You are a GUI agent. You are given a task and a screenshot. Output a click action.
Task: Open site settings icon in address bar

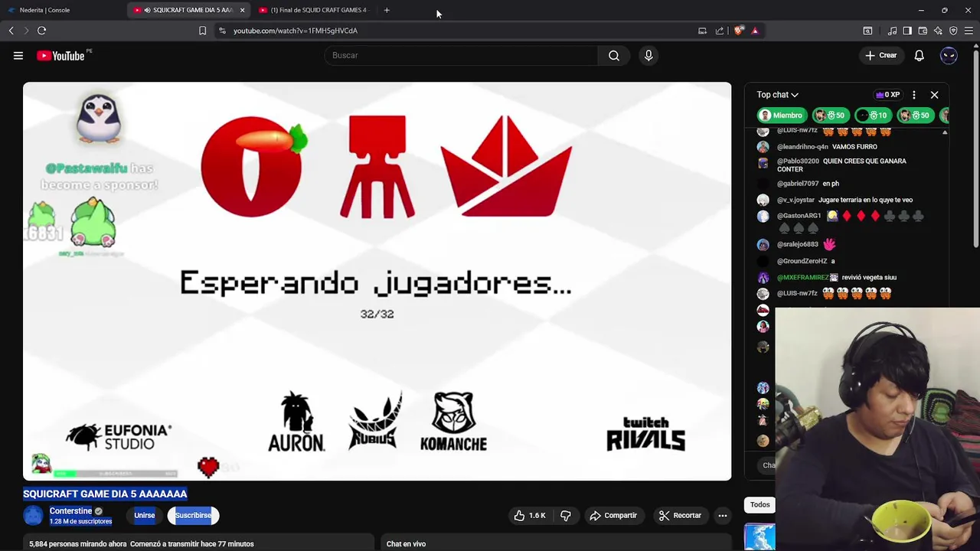[222, 31]
